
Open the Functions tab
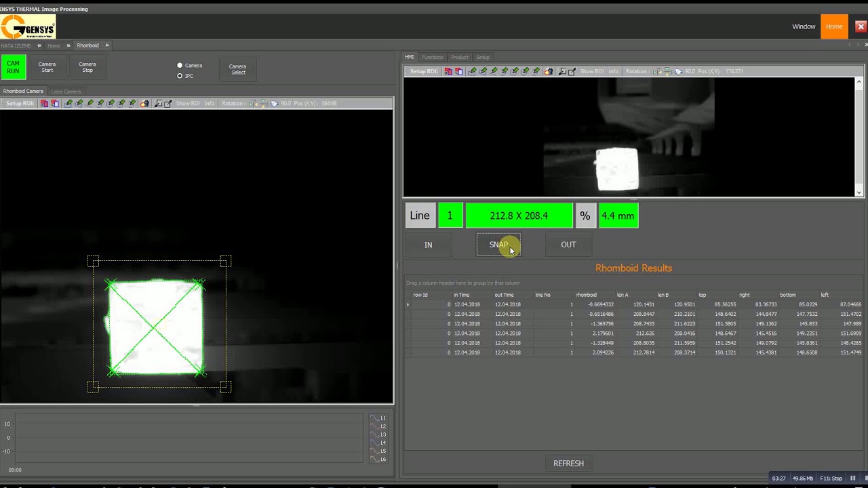pyautogui.click(x=432, y=57)
